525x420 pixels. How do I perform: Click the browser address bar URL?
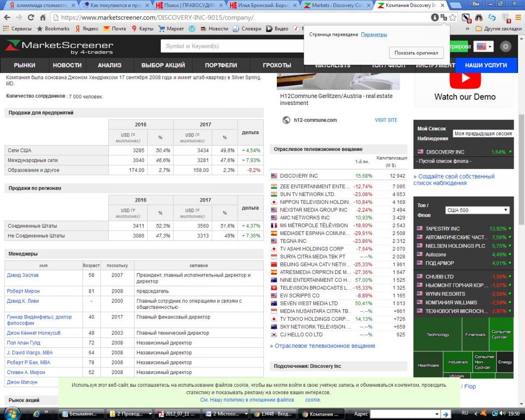coord(157,18)
